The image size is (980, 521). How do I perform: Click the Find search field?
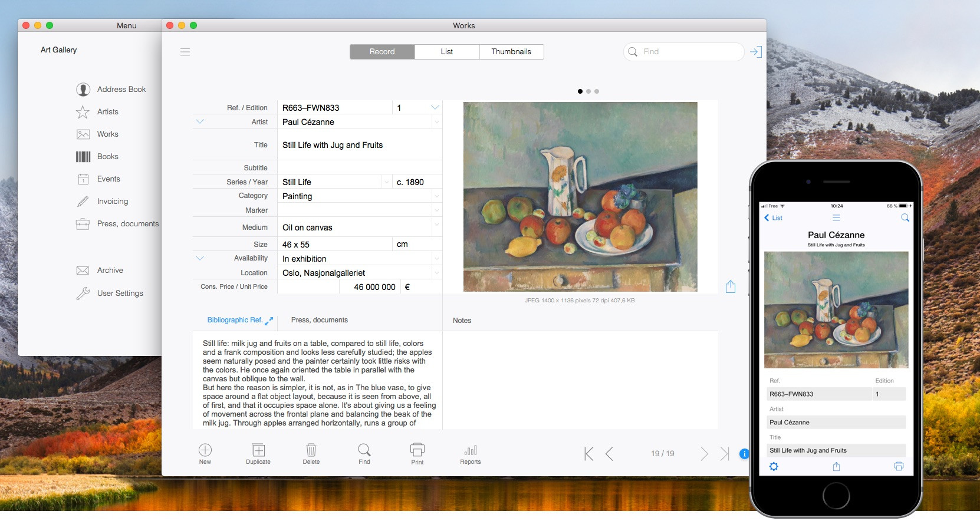(x=684, y=52)
